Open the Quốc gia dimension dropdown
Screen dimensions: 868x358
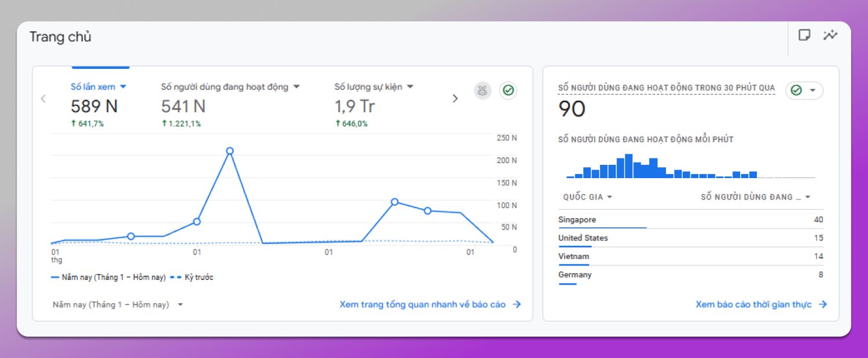(587, 197)
